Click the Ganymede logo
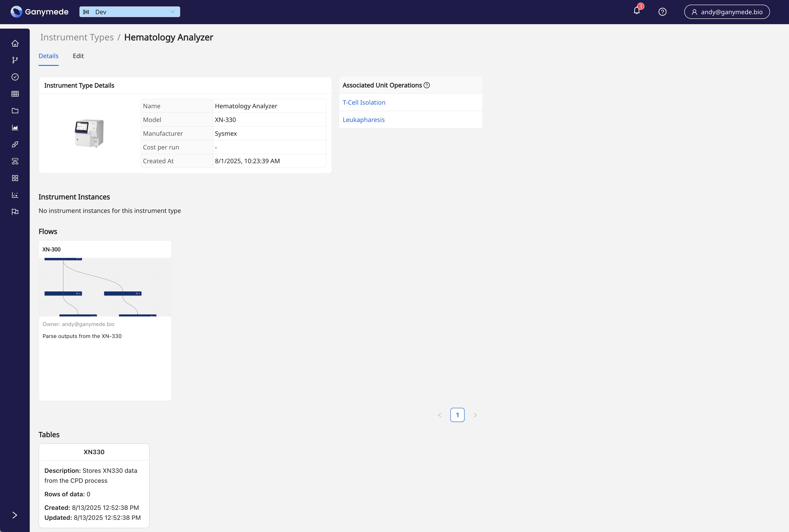 click(x=39, y=12)
